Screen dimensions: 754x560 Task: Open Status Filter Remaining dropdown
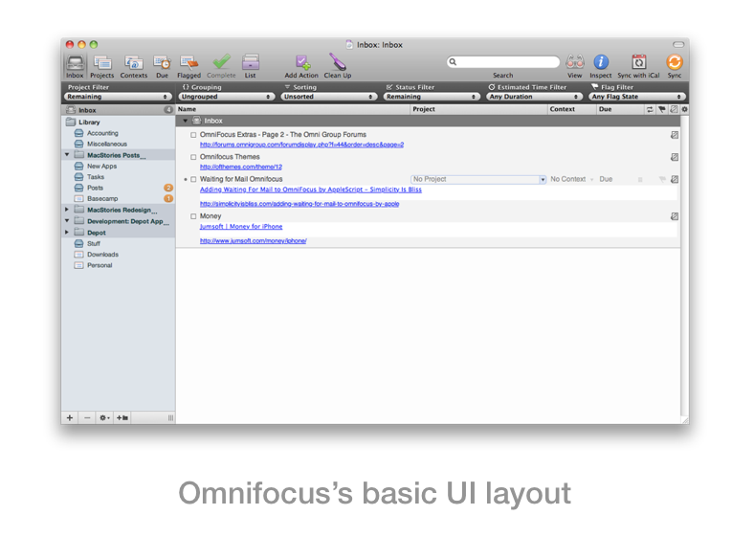[x=432, y=97]
